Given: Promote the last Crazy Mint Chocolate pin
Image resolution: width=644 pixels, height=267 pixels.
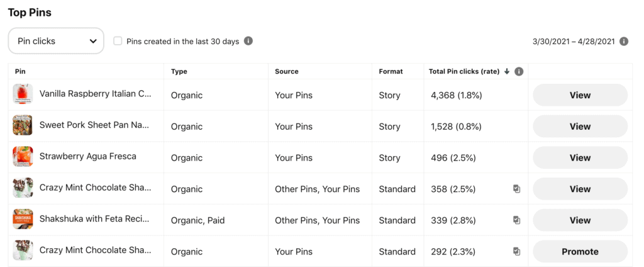Looking at the screenshot, I should point(580,251).
